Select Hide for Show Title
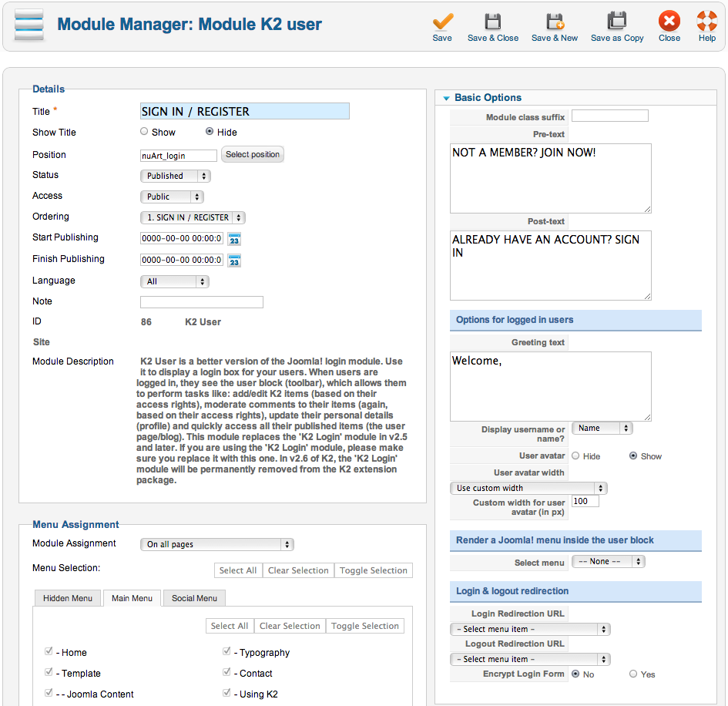The width and height of the screenshot is (728, 706). (210, 132)
